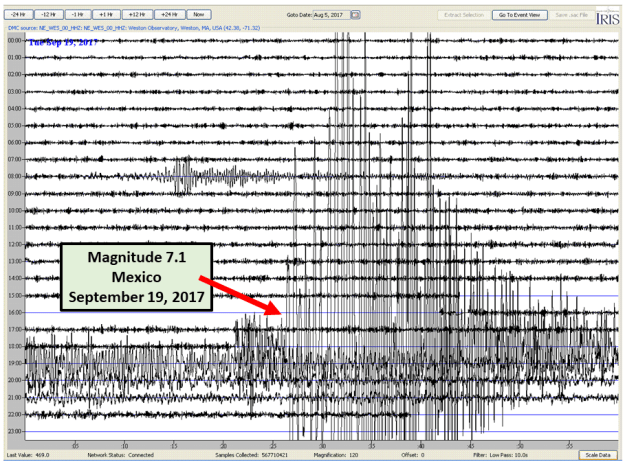625x462 pixels.
Task: Click the 23:00 hour row label
Action: pyautogui.click(x=13, y=431)
